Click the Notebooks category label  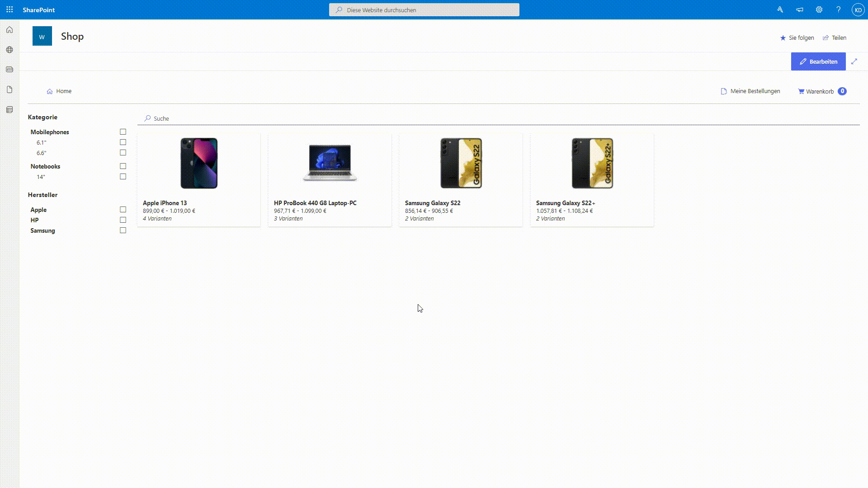[x=45, y=166]
